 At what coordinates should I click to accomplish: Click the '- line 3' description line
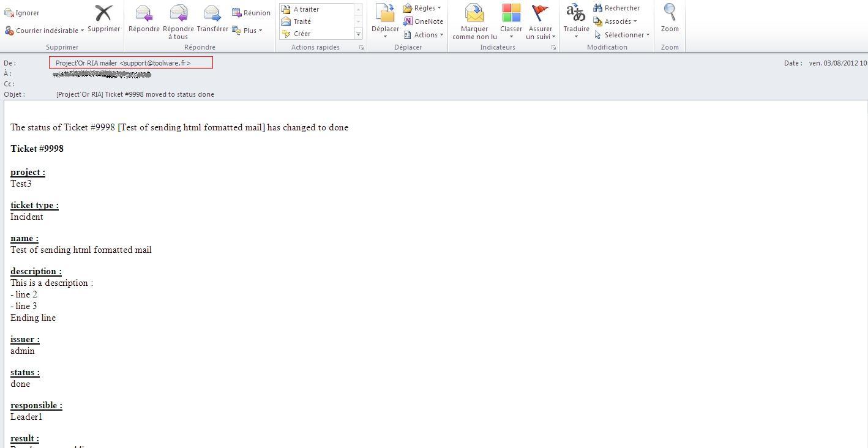tap(24, 306)
